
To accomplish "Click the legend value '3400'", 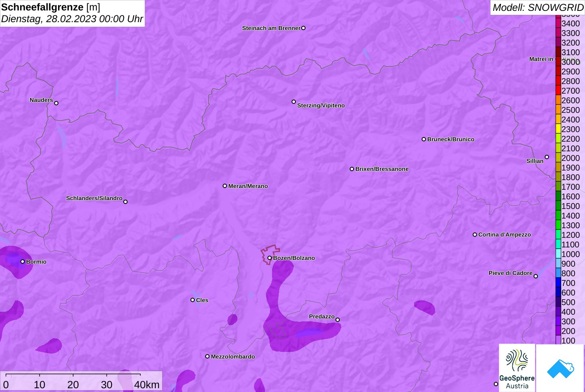I will 570,23.
